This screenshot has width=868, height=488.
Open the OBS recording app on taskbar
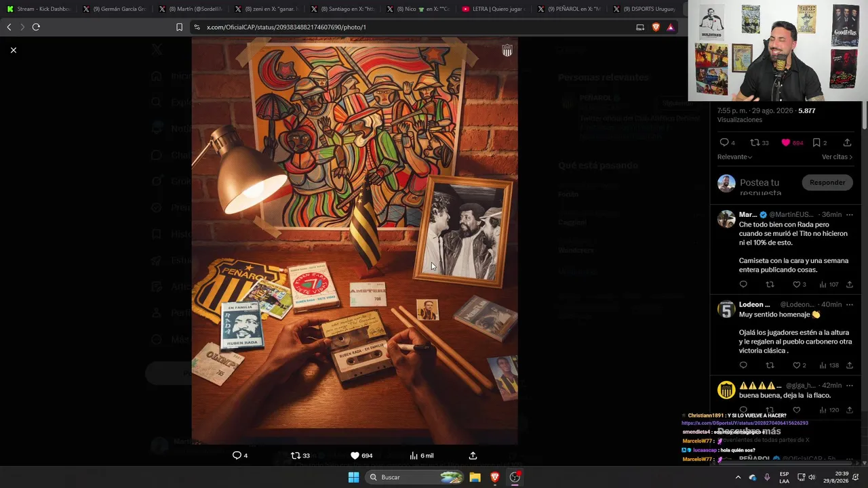515,477
